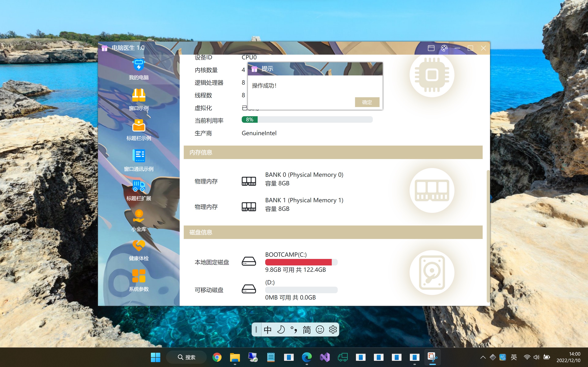Screen dimensions: 588x367
Task: Open IME settings gear
Action: pos(333,330)
